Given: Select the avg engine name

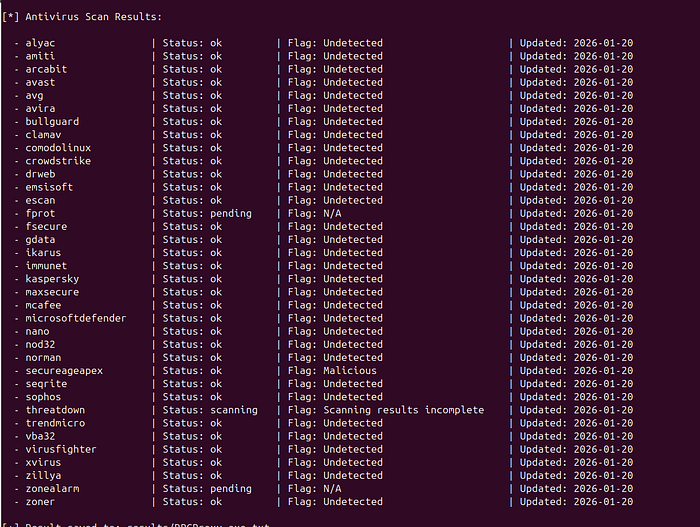Looking at the screenshot, I should (x=34, y=96).
